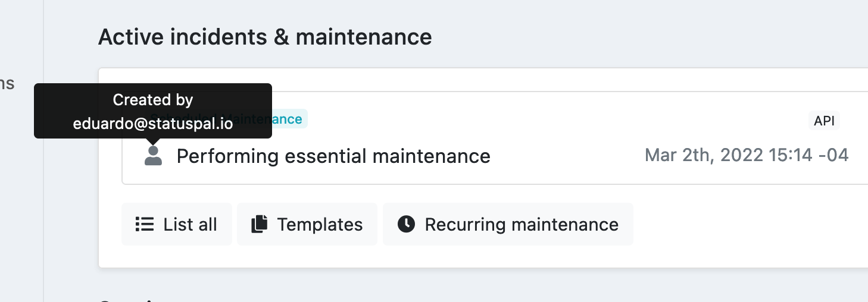Click the truncated sidebar item at left

click(x=7, y=83)
